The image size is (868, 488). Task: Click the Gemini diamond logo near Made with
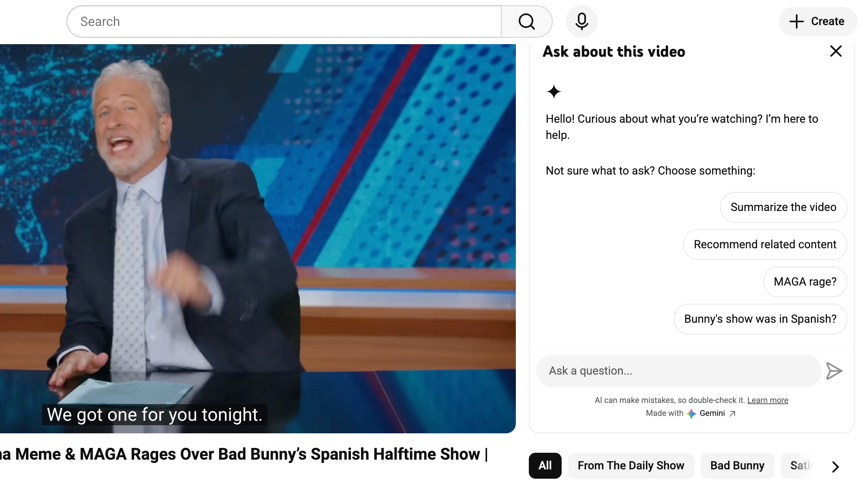pyautogui.click(x=690, y=413)
